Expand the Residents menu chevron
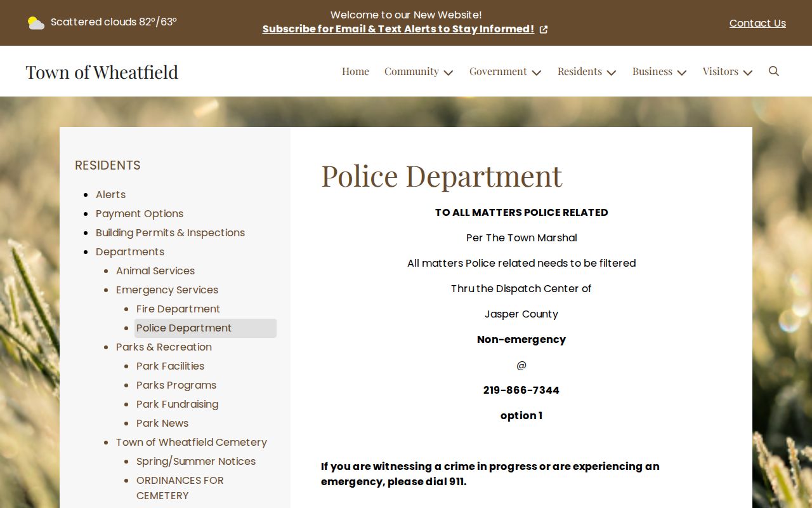 tap(612, 72)
